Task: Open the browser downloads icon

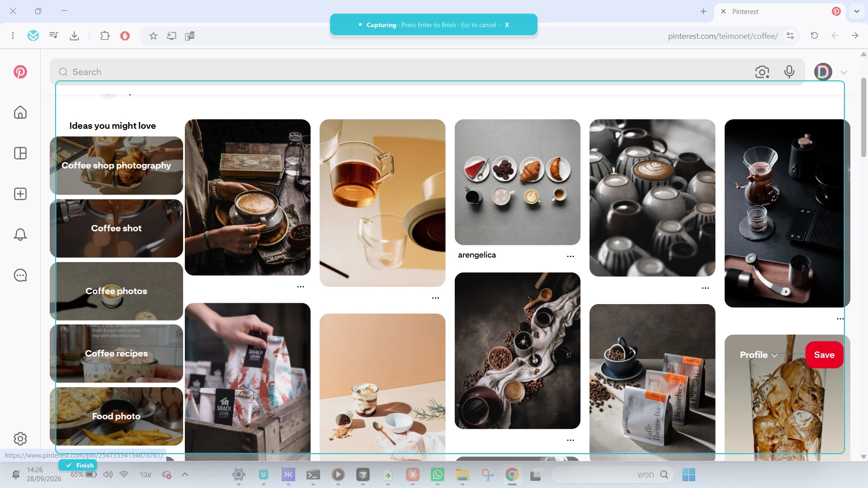Action: [75, 36]
